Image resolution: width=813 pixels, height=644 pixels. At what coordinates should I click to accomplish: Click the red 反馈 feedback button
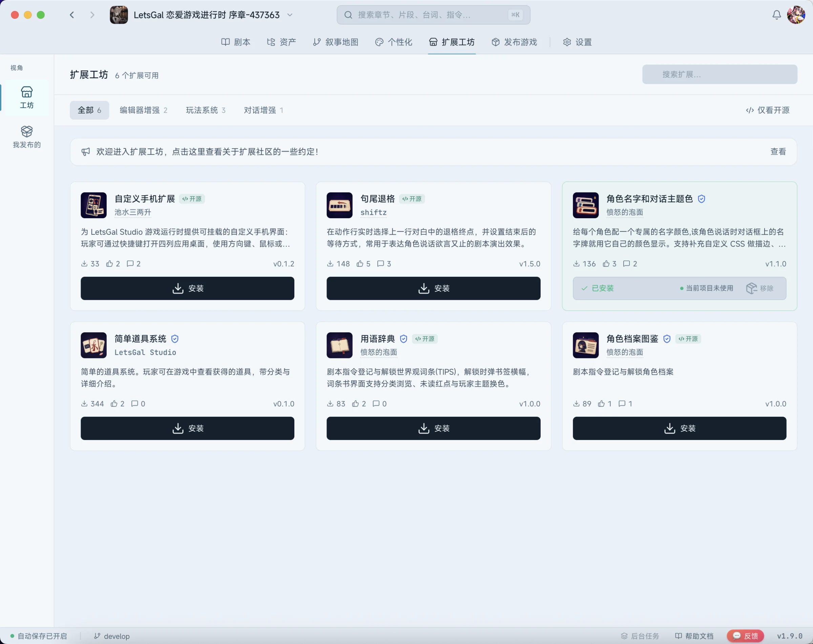745,636
